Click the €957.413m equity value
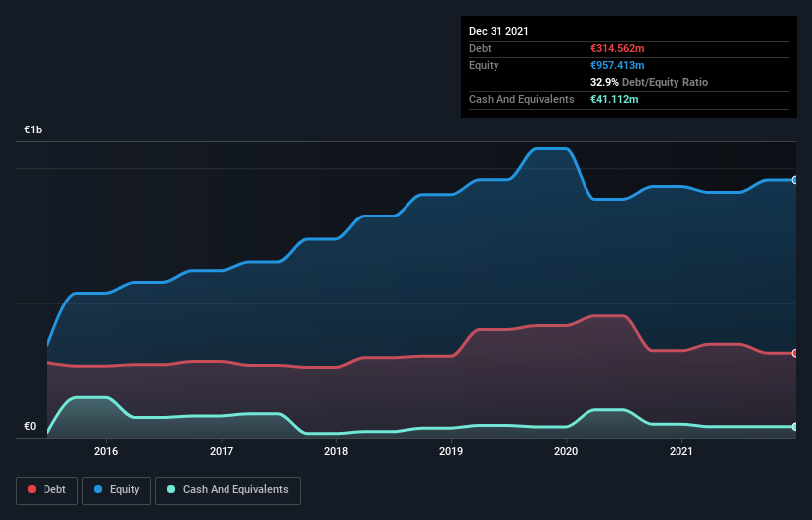This screenshot has width=812, height=520. (x=617, y=65)
